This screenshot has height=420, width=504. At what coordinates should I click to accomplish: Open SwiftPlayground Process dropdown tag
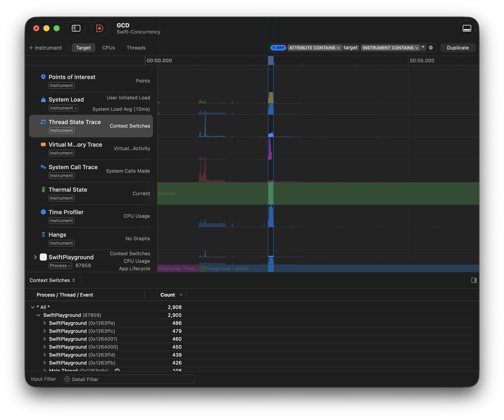coord(60,266)
